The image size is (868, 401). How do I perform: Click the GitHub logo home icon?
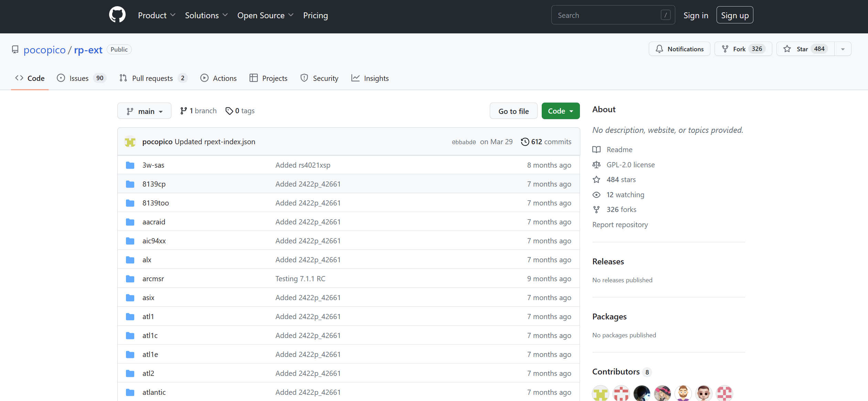pyautogui.click(x=117, y=15)
